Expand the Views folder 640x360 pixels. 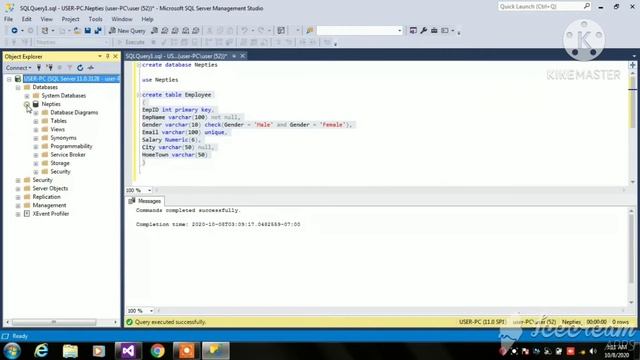(x=36, y=130)
